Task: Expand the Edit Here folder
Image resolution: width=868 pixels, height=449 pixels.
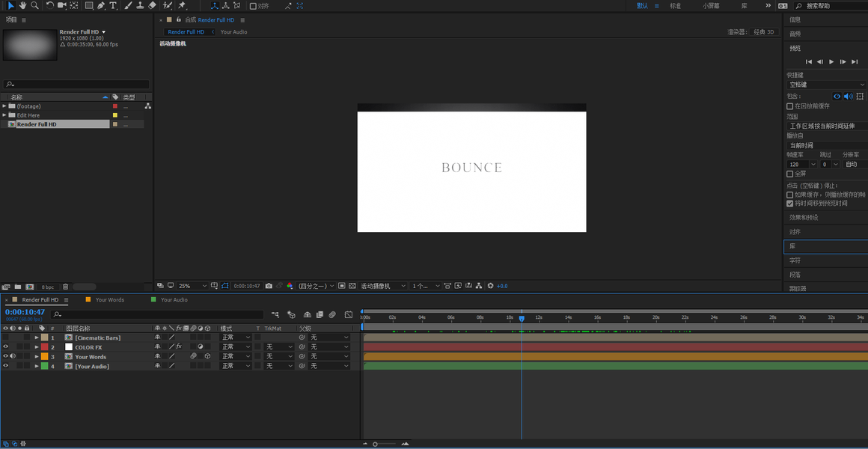Action: coord(4,115)
